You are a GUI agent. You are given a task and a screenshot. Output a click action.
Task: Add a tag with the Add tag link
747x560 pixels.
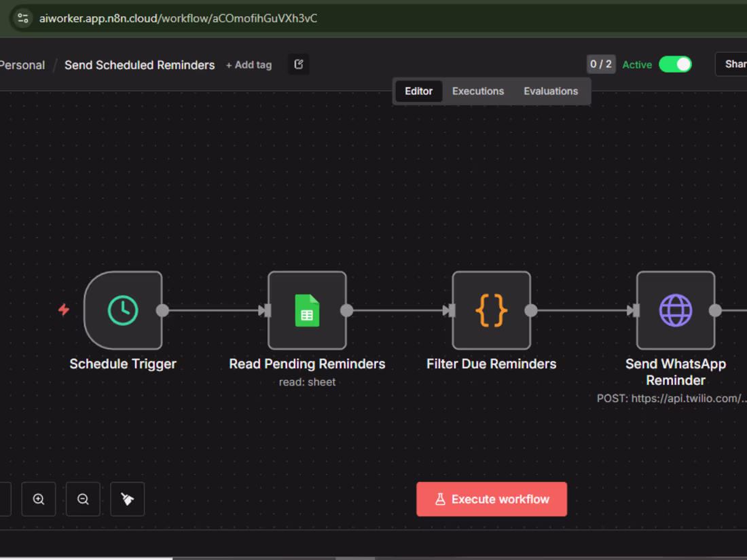coord(249,64)
